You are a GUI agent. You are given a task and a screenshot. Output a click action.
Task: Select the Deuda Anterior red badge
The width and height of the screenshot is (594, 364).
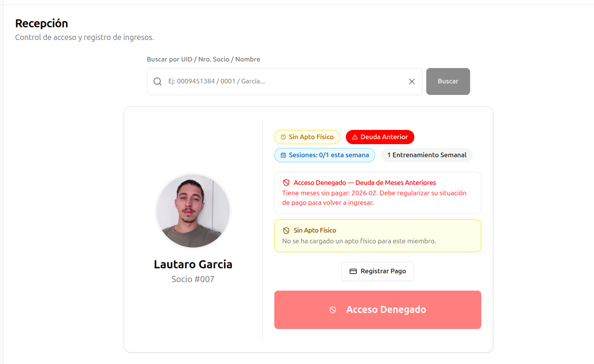[x=380, y=137]
